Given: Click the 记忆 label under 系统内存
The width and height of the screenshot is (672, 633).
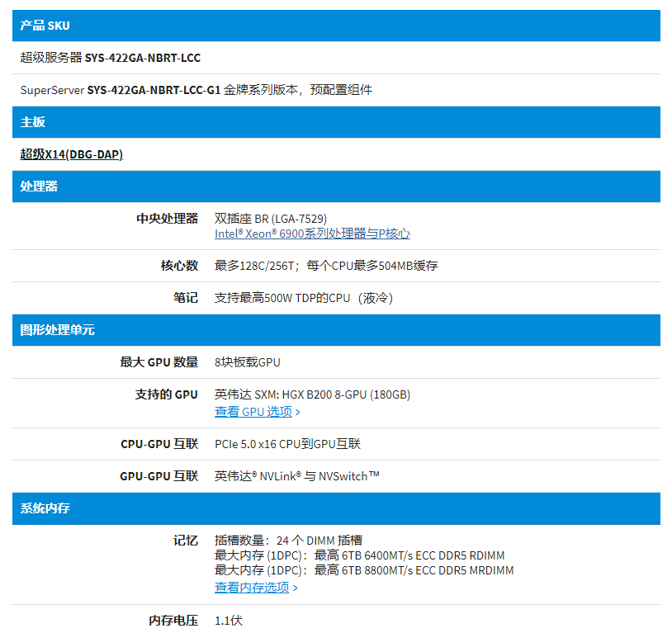Looking at the screenshot, I should [185, 541].
